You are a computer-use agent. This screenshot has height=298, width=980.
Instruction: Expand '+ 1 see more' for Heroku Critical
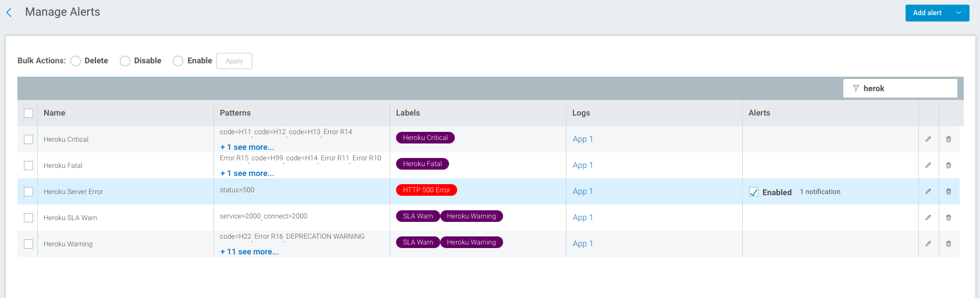[x=247, y=148]
